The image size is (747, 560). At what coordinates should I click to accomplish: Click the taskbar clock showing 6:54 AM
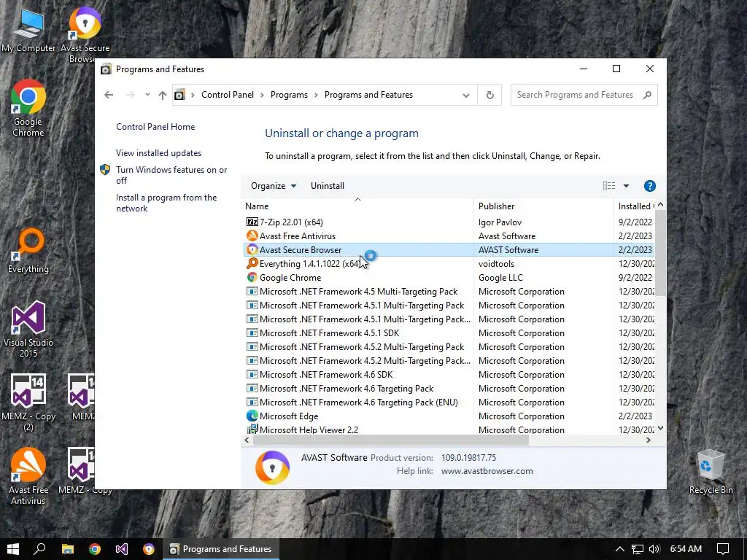tap(686, 549)
